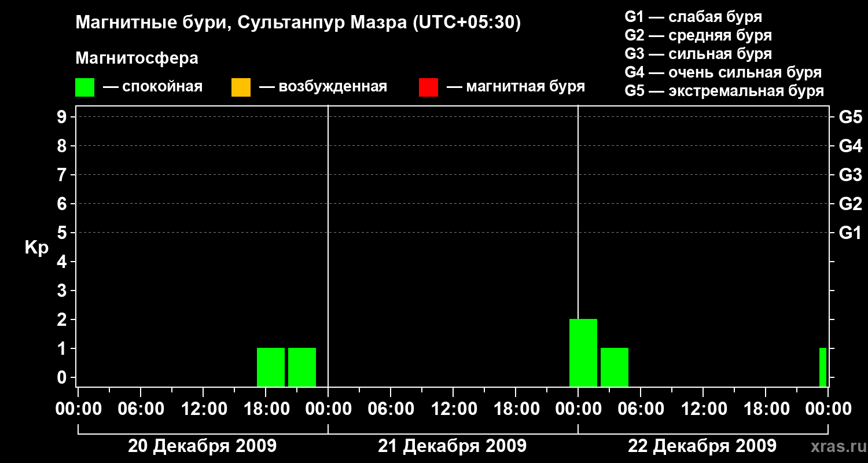
Task: Click the '06:00' time label for 21 December
Action: pos(391,409)
